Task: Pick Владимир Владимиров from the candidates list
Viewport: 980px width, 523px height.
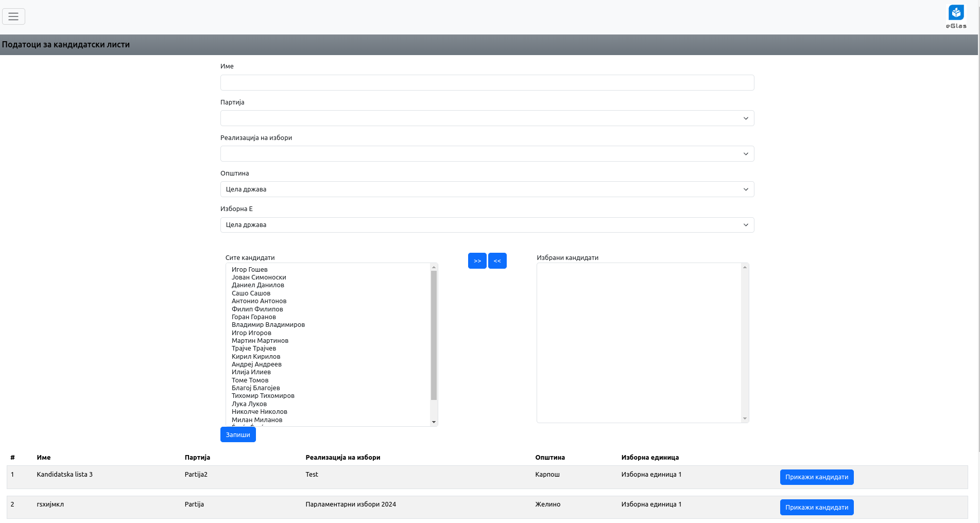Action: pos(268,325)
